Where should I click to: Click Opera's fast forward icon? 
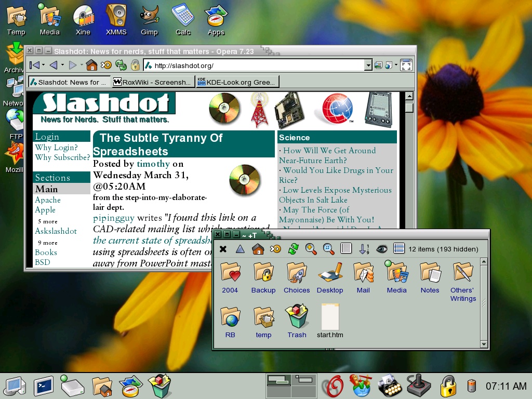coord(106,65)
